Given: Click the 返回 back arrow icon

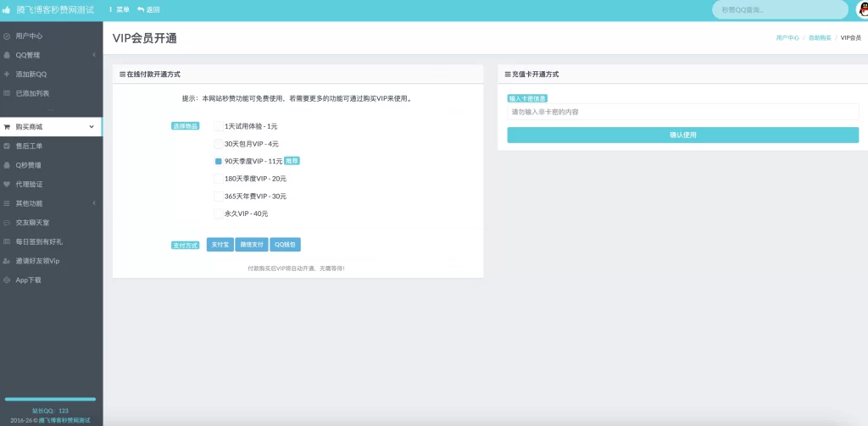Looking at the screenshot, I should (x=141, y=10).
